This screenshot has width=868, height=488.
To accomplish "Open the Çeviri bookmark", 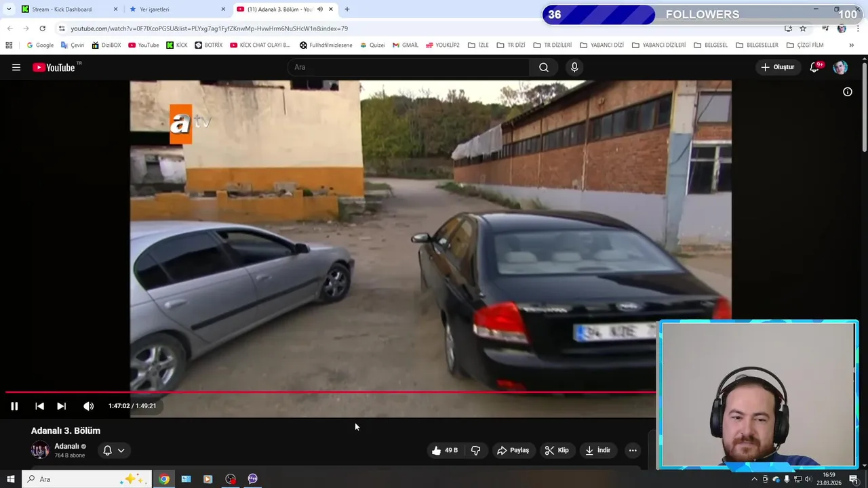I will tap(73, 45).
